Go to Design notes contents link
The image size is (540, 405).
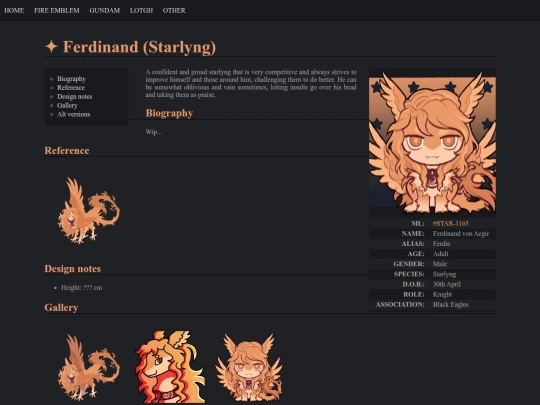point(75,96)
